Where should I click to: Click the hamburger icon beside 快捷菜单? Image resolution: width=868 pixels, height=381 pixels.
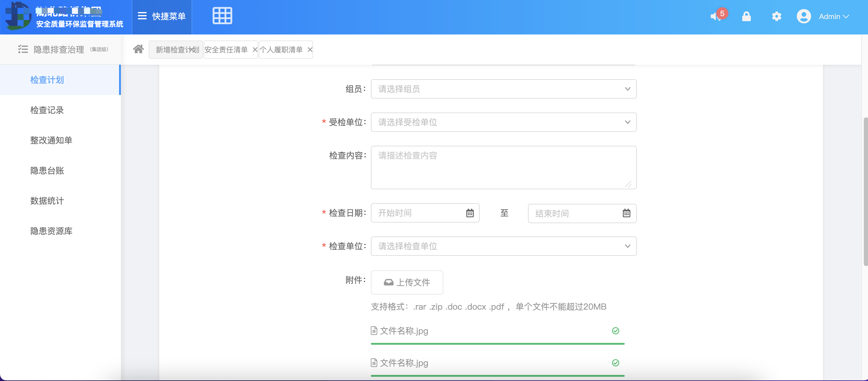coord(142,16)
